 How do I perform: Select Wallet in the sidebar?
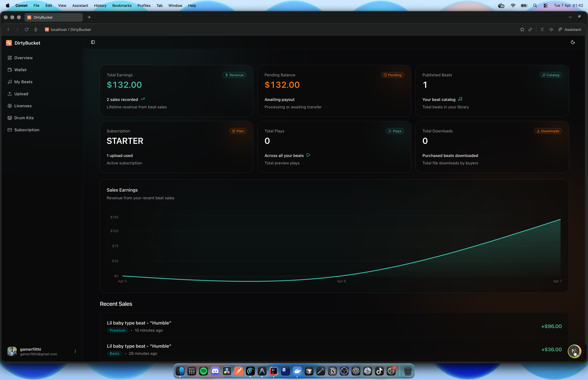[x=20, y=70]
